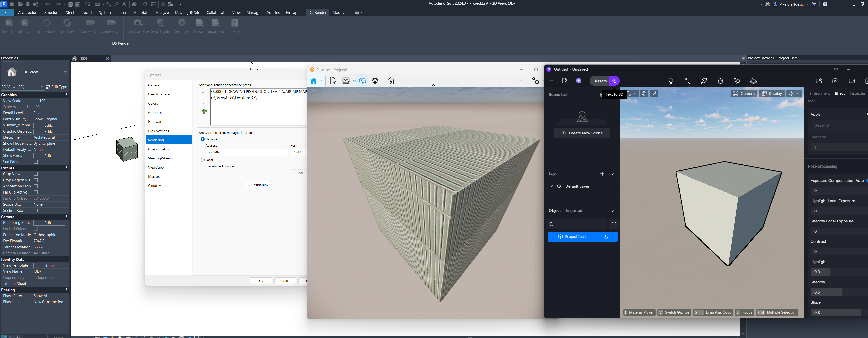Click the D5 video render icon
The width and height of the screenshot is (868, 338).
(x=852, y=81)
